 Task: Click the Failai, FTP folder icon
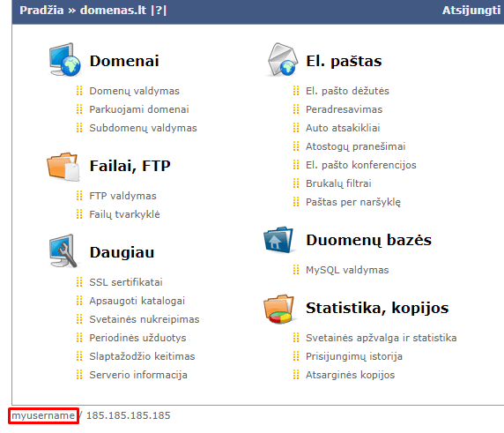tap(63, 167)
